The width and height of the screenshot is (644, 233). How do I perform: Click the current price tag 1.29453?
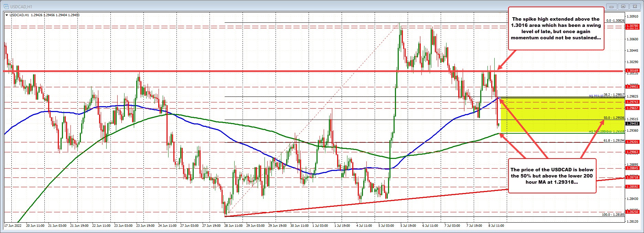click(x=632, y=123)
